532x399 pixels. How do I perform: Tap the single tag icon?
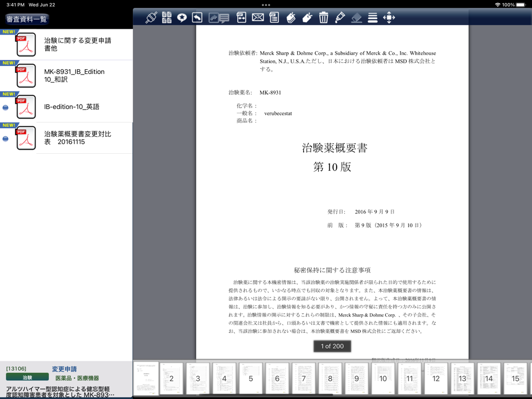pyautogui.click(x=307, y=18)
